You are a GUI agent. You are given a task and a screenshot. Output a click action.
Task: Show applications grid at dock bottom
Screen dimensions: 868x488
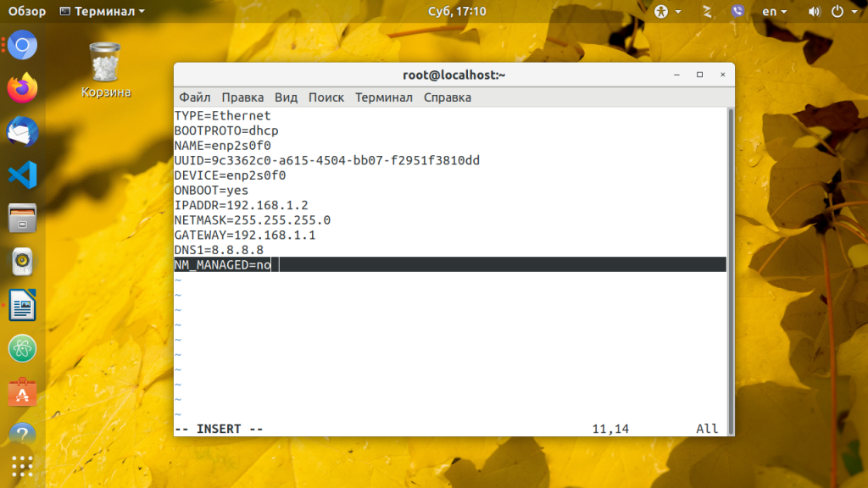pos(22,467)
